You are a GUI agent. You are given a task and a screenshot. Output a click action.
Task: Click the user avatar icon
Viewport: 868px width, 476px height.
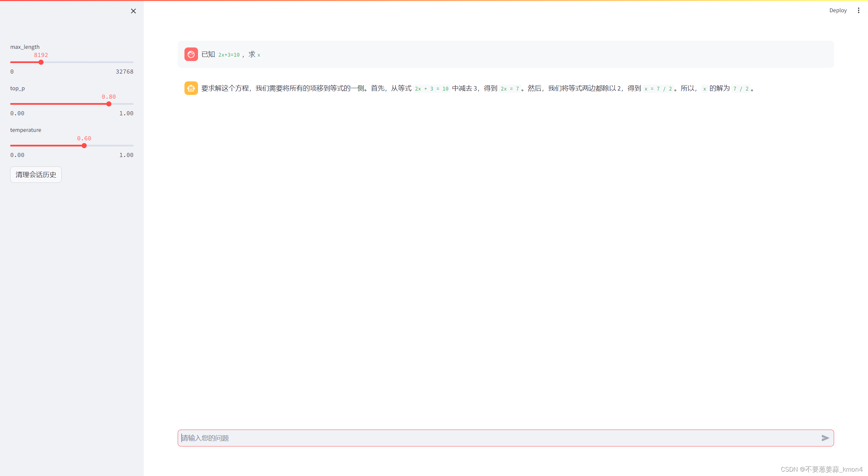pos(191,54)
